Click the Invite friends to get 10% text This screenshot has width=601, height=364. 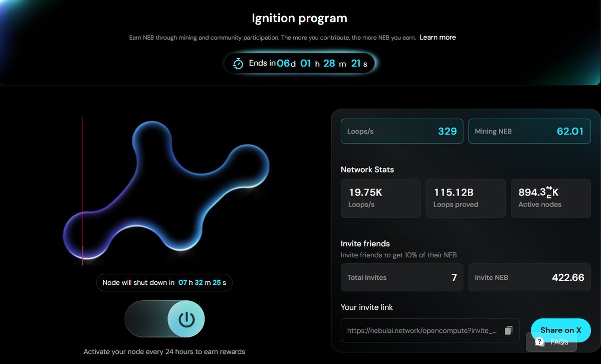click(398, 255)
